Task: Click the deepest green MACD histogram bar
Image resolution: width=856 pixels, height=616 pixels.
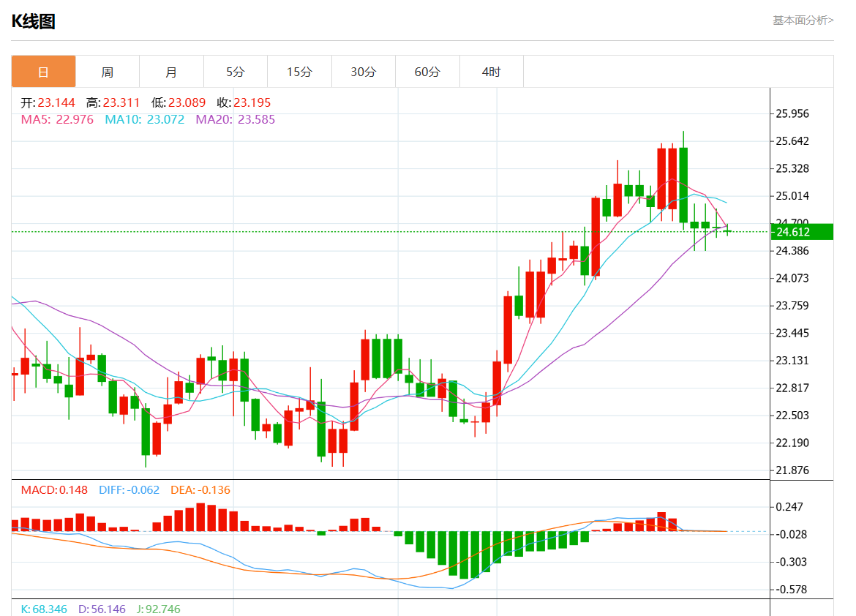Action: click(464, 555)
